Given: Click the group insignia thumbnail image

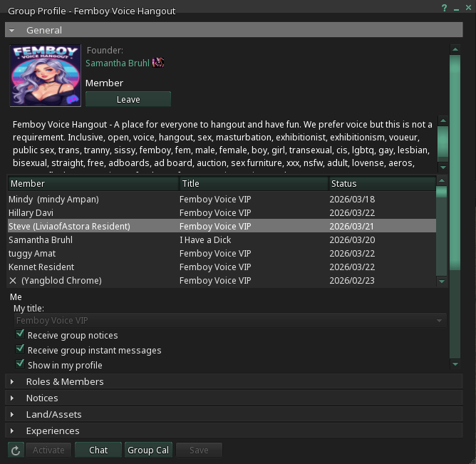Looking at the screenshot, I should [46, 76].
